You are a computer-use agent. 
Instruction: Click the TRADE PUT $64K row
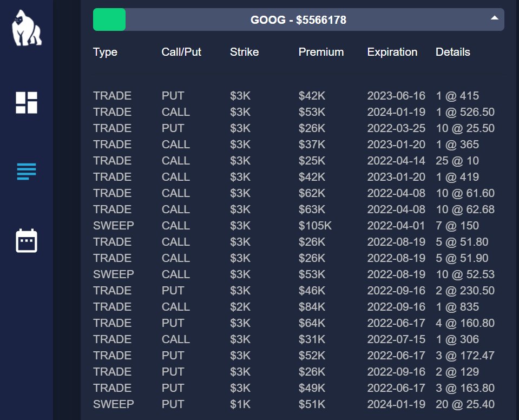(271, 323)
